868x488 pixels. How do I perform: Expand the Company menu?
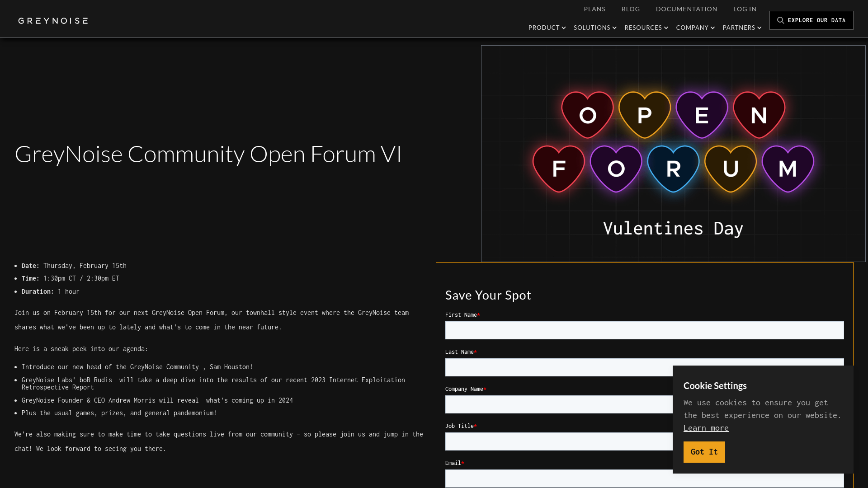[x=695, y=28]
